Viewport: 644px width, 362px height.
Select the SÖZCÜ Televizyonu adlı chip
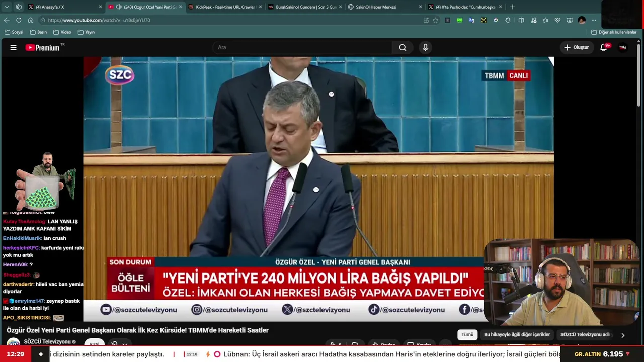585,335
